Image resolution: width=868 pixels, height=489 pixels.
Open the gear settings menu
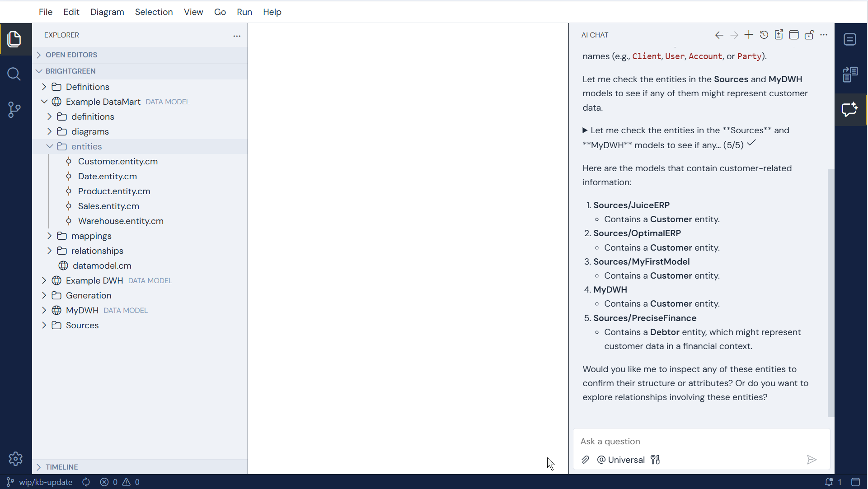[x=15, y=459]
